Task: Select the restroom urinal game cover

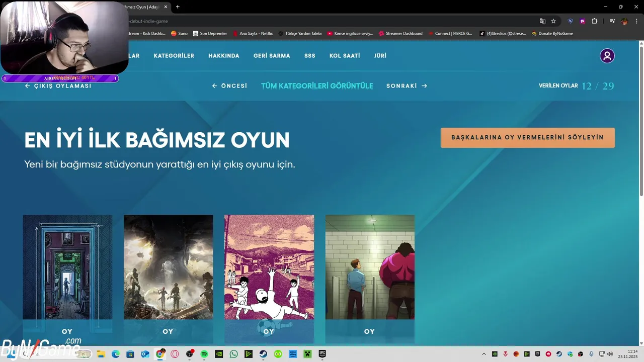Action: 370,267
